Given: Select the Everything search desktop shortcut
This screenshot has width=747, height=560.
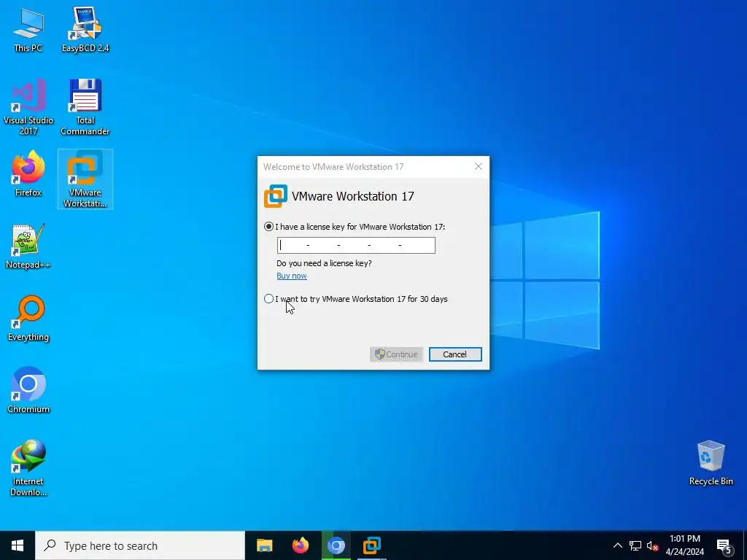Looking at the screenshot, I should tap(28, 319).
